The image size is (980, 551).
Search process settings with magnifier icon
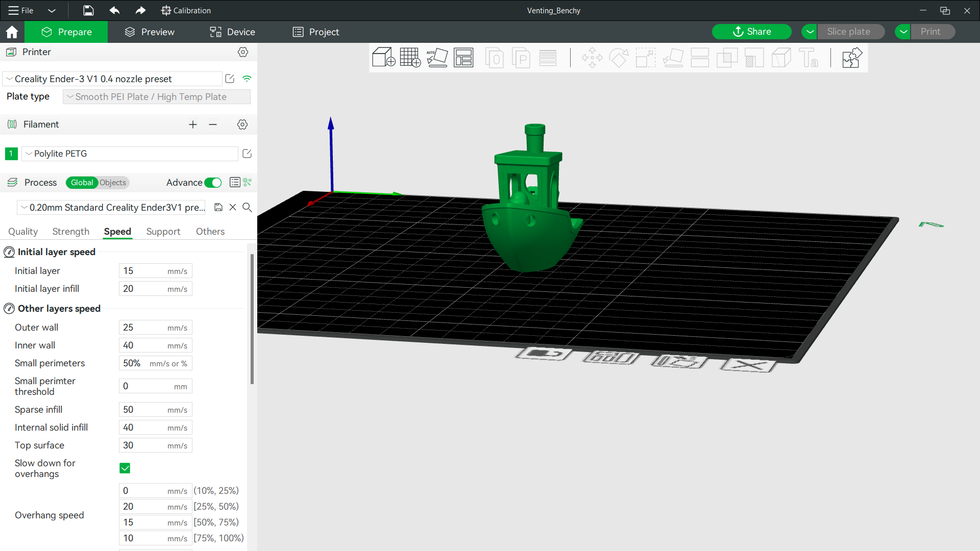point(247,207)
